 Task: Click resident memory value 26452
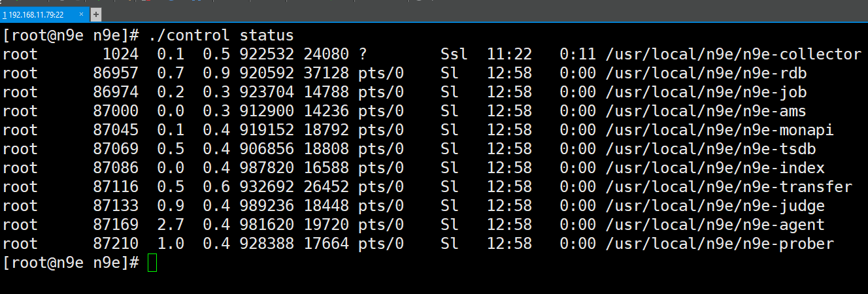coord(326,187)
